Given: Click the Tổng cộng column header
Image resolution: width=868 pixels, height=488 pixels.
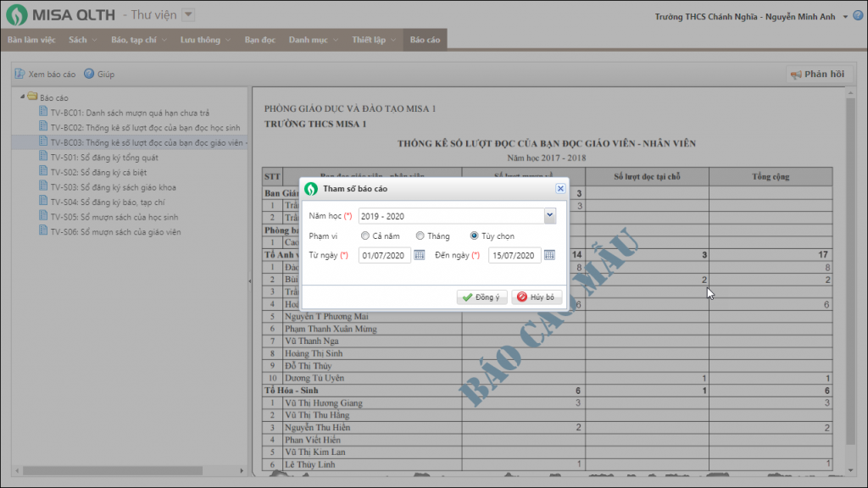Looking at the screenshot, I should pos(771,176).
